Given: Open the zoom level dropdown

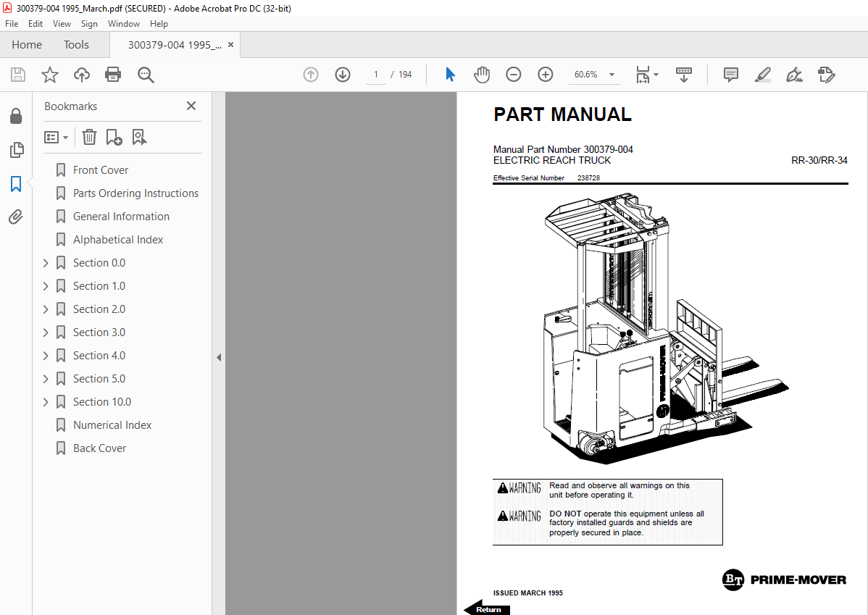Looking at the screenshot, I should pos(612,75).
